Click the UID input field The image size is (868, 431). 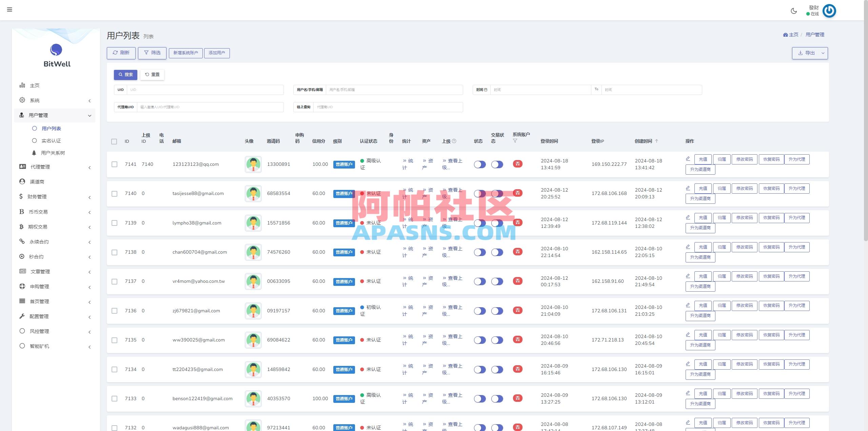(x=205, y=90)
